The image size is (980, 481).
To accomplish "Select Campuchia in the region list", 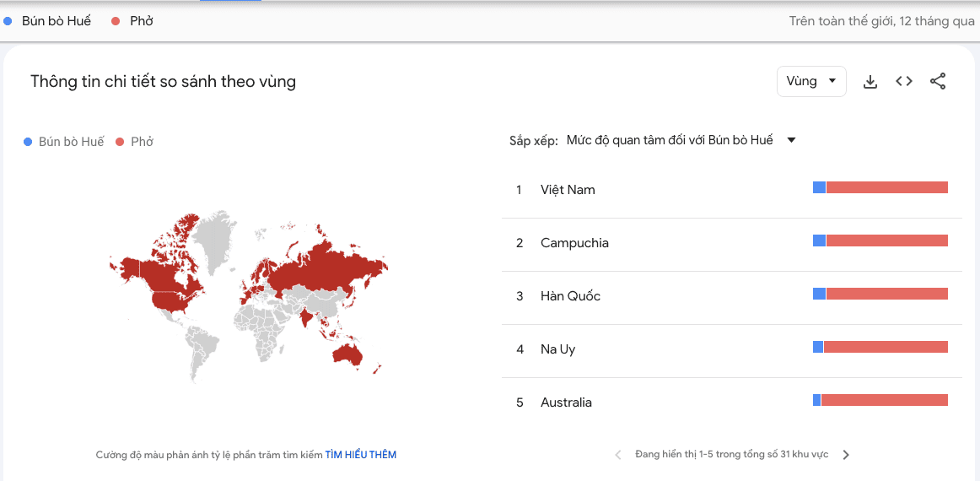I will (x=732, y=243).
